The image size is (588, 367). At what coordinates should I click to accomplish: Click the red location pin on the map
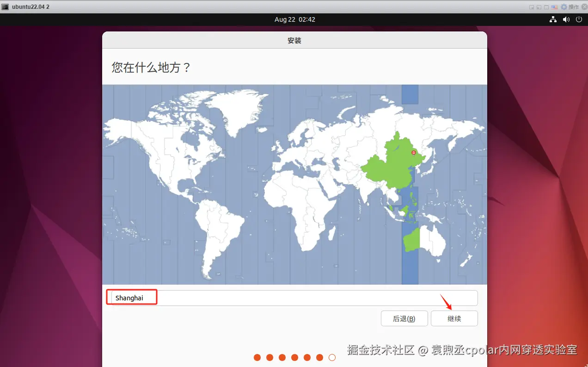pos(414,153)
